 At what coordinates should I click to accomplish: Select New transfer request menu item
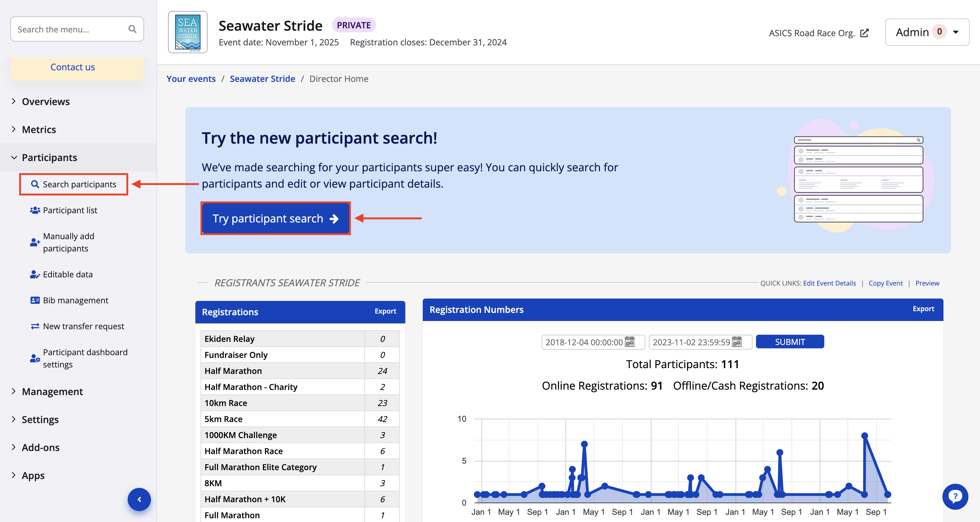(83, 326)
